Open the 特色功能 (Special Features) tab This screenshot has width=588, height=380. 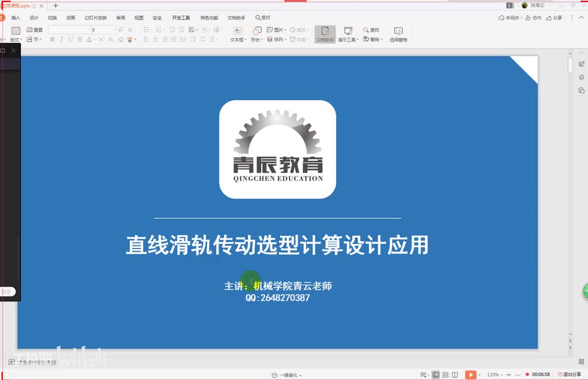click(x=209, y=17)
